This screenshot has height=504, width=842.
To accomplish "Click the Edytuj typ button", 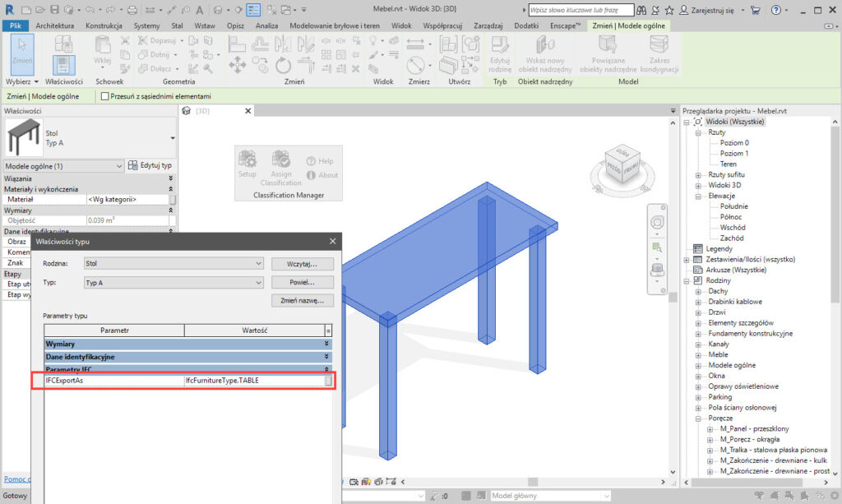I will point(150,165).
